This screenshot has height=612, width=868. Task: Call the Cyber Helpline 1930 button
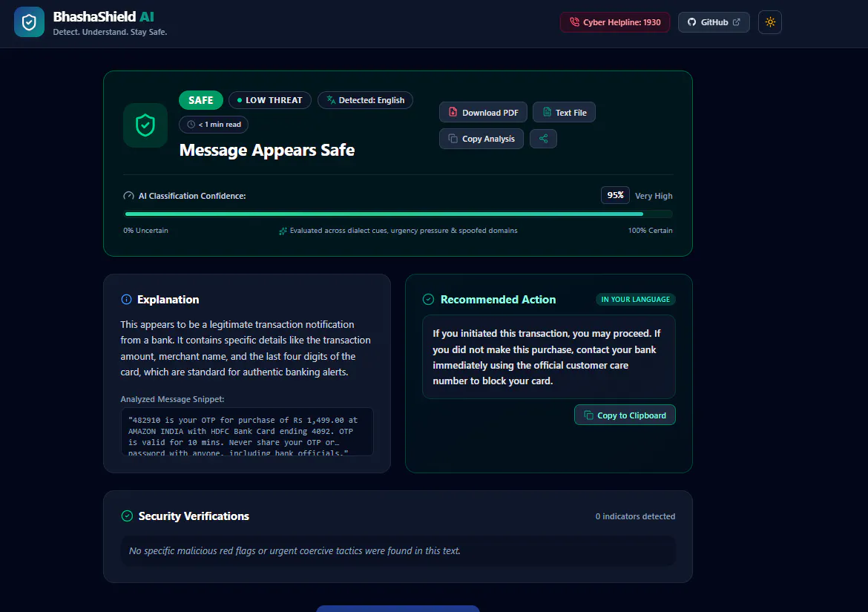click(614, 22)
